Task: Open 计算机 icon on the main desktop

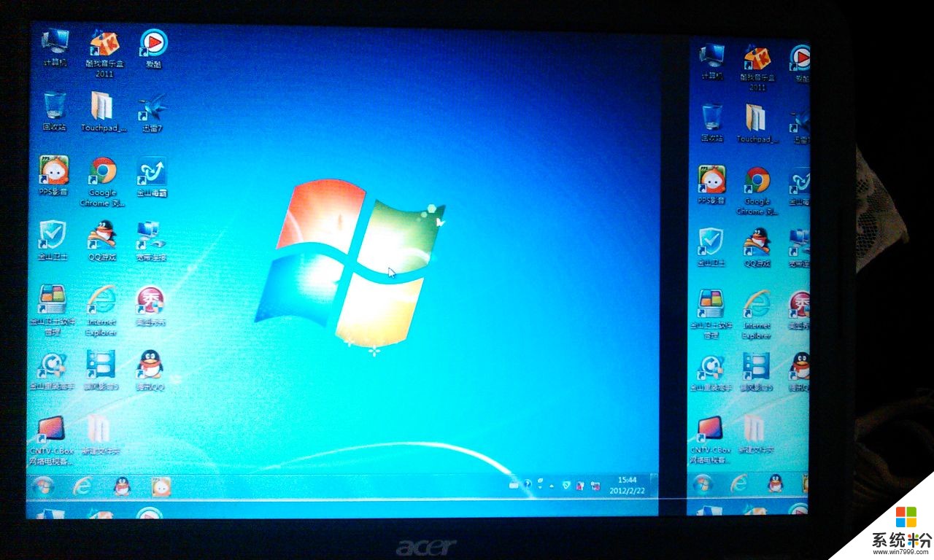Action: [x=55, y=48]
